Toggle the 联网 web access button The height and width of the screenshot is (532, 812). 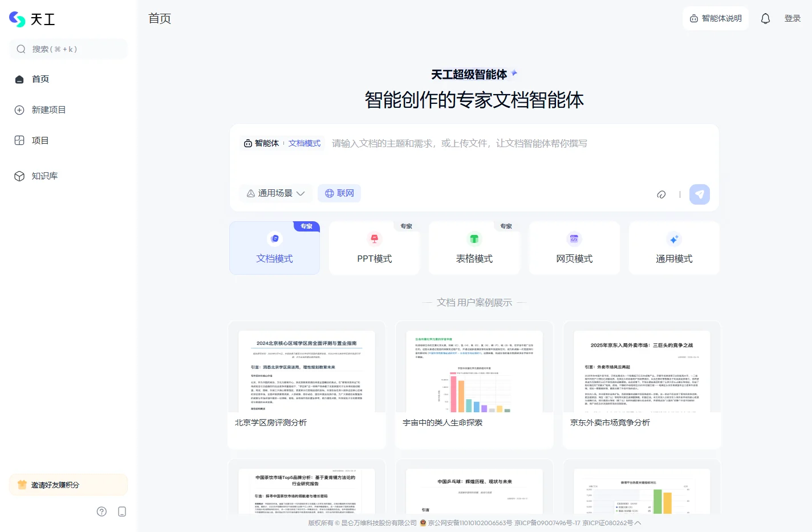tap(339, 194)
